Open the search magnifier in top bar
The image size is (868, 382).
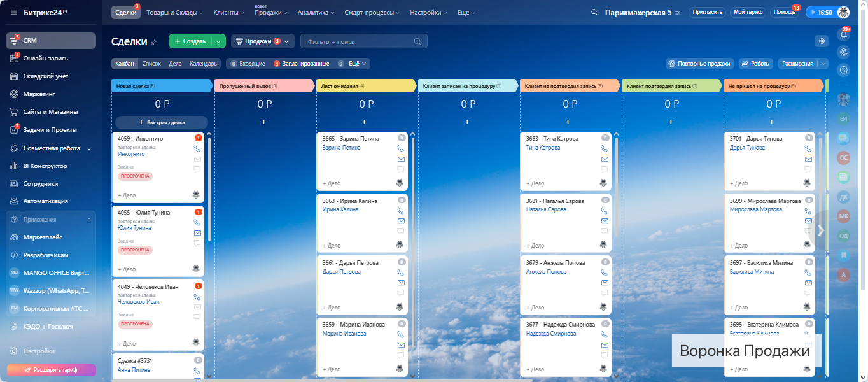tap(594, 12)
